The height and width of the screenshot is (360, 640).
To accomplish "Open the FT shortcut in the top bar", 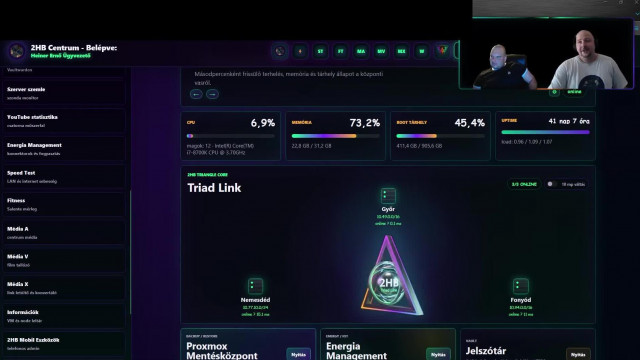I will pos(340,51).
